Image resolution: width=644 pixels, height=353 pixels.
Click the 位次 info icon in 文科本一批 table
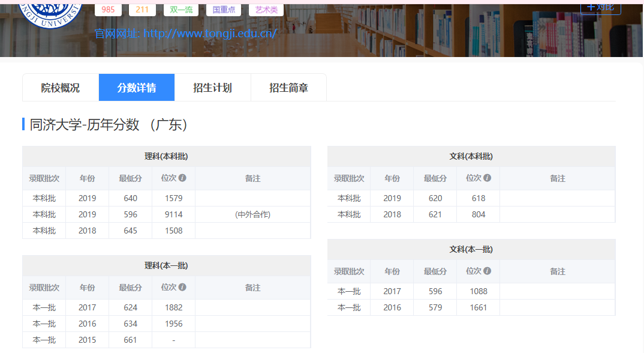(x=487, y=271)
